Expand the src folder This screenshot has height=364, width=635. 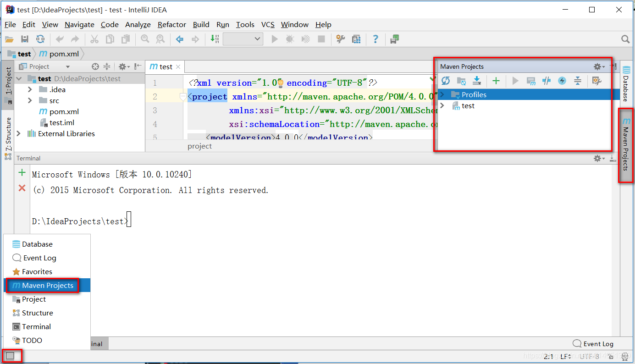pos(30,100)
